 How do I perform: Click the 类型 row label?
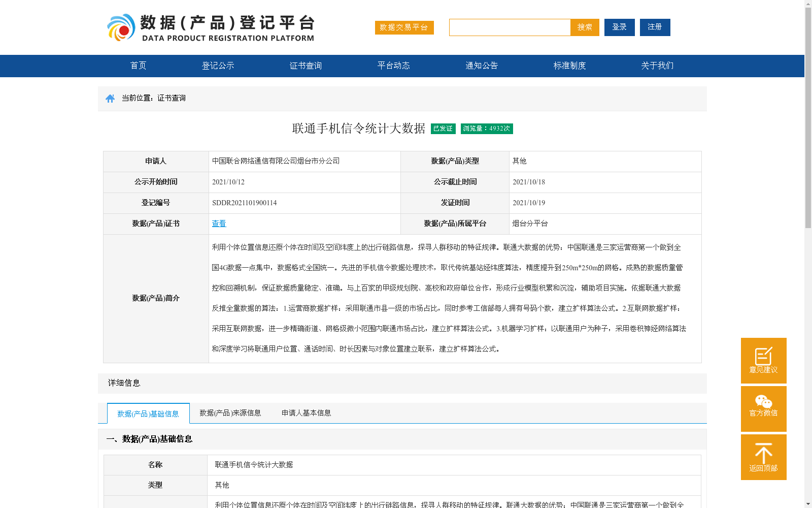click(155, 485)
